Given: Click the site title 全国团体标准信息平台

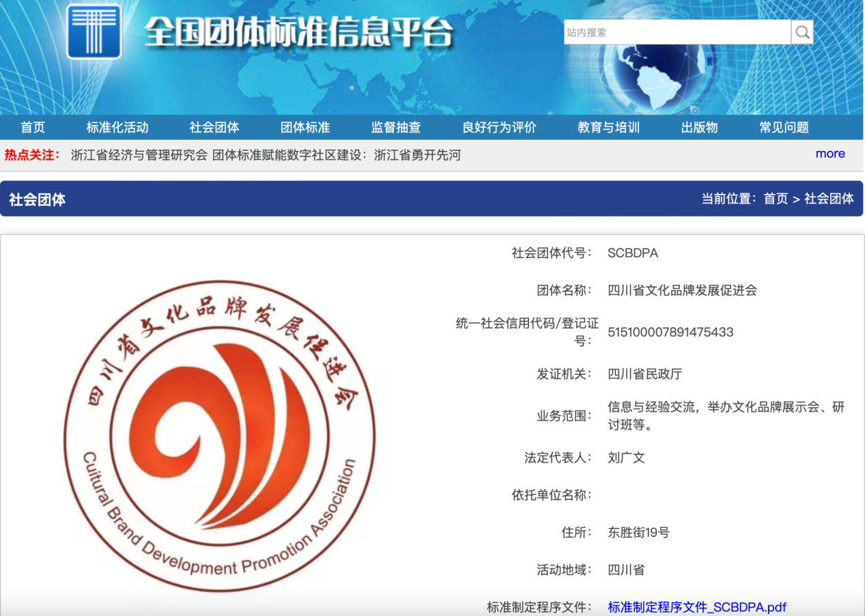Looking at the screenshot, I should coord(299,33).
